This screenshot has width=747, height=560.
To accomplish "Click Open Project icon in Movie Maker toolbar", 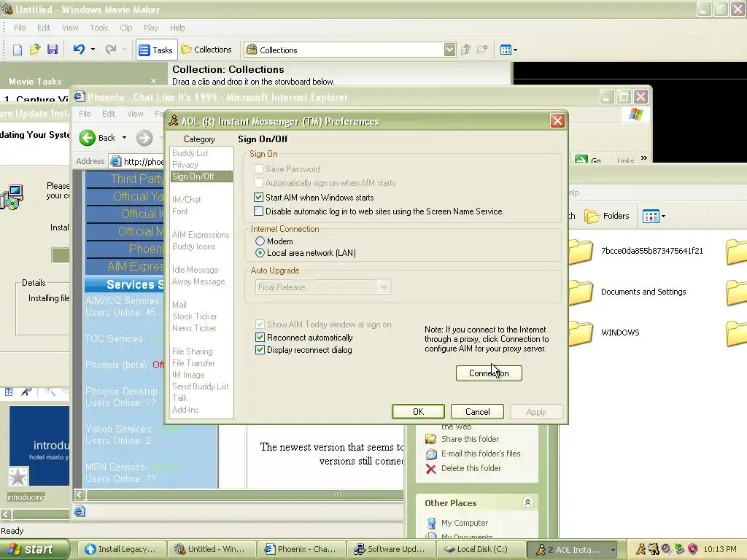I will (35, 50).
